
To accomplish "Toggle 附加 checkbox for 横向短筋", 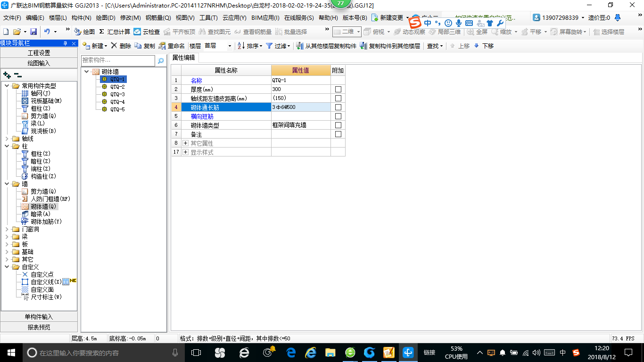I will (x=338, y=116).
